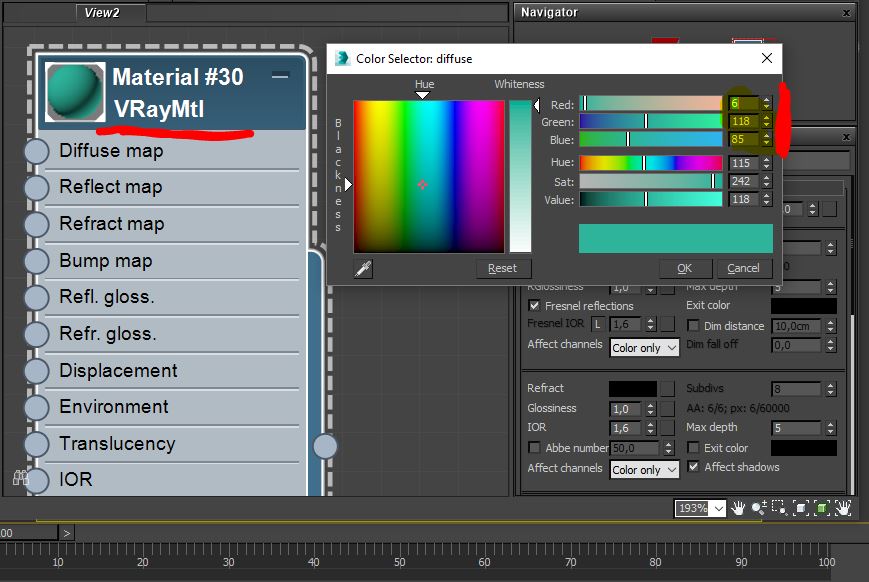Uncheck the Affect shadows option

click(x=694, y=467)
